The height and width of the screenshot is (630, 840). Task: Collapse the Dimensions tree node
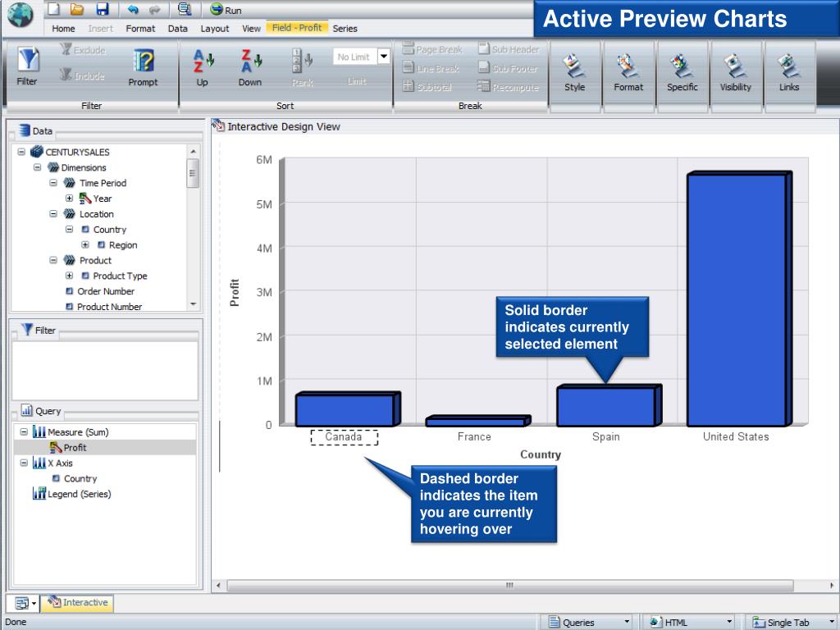[39, 167]
